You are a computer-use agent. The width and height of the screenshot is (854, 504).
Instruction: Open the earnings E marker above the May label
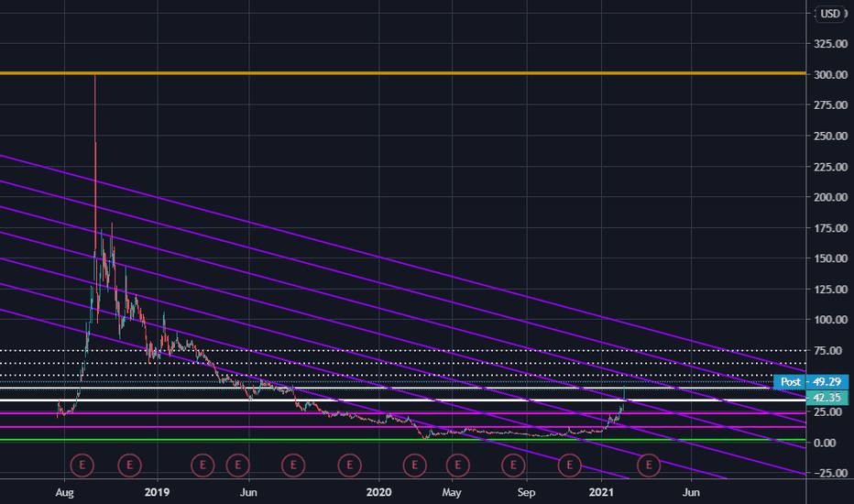pos(457,466)
